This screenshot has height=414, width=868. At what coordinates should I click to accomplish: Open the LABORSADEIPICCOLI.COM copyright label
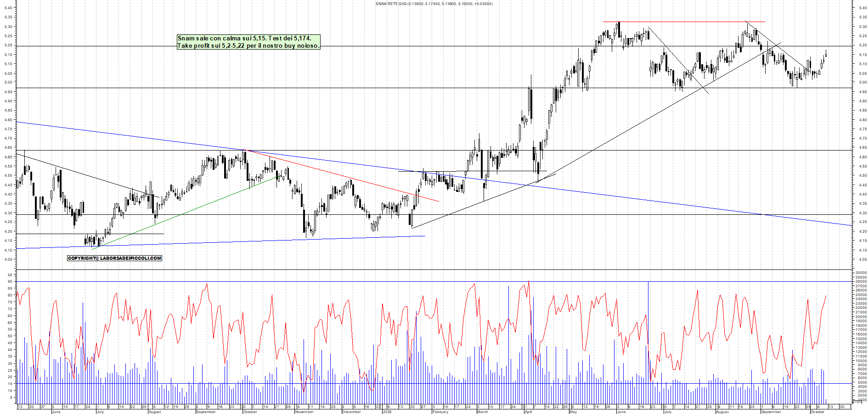(x=114, y=258)
